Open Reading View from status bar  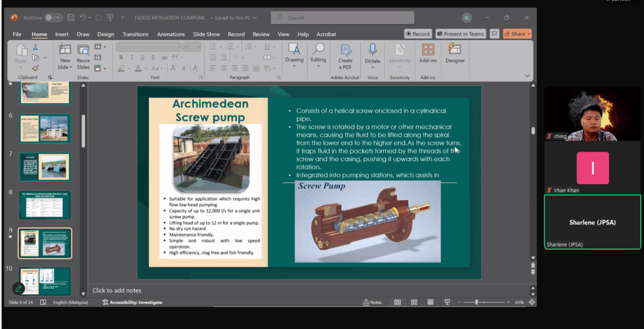point(430,303)
